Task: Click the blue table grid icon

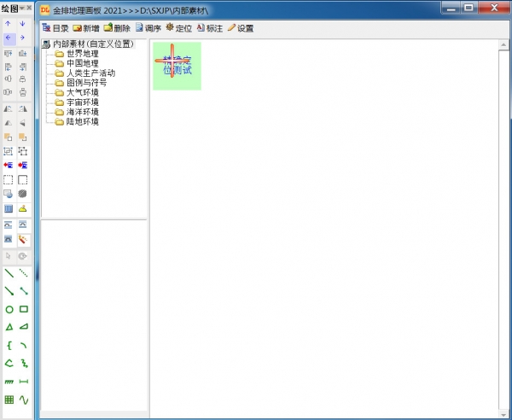Action: (9, 208)
